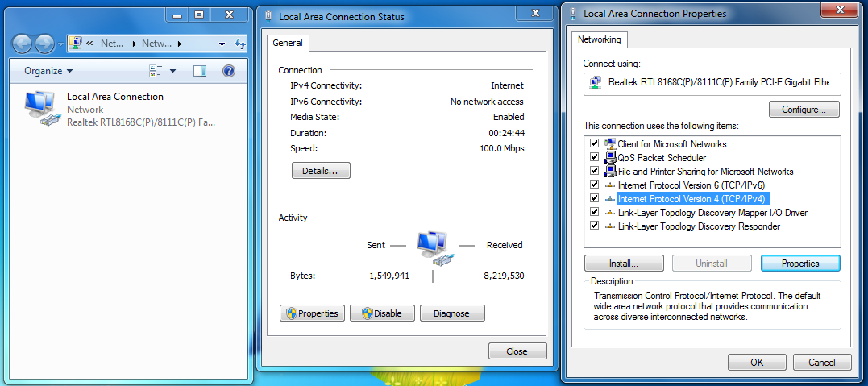The image size is (868, 386).
Task: Expand the arrow after first Net... breadcrumb
Action: (134, 44)
